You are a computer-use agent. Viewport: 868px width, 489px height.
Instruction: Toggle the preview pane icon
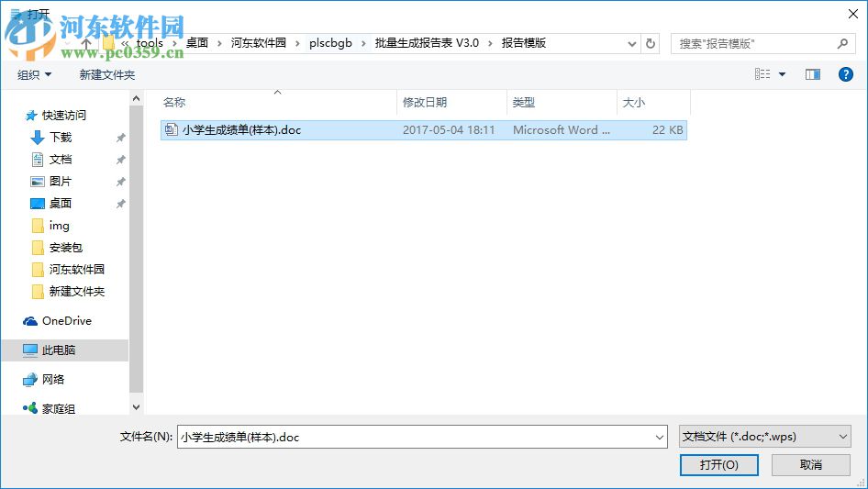point(813,74)
